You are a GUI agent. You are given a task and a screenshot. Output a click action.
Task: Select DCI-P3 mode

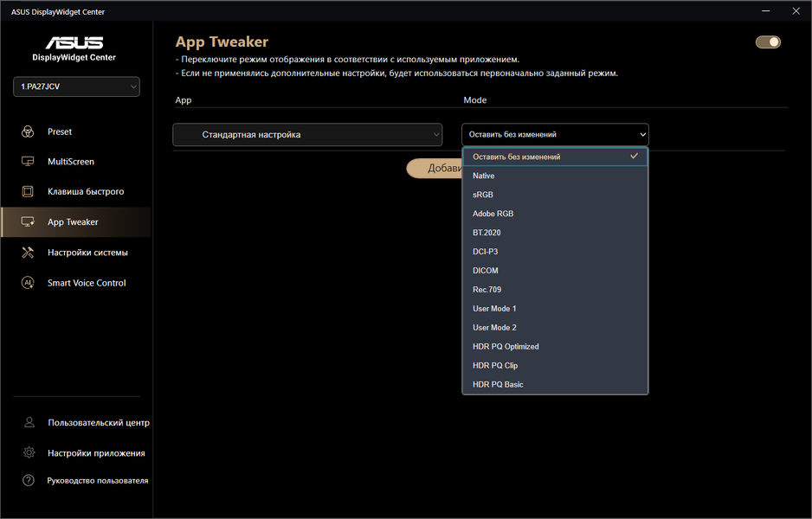pyautogui.click(x=555, y=252)
